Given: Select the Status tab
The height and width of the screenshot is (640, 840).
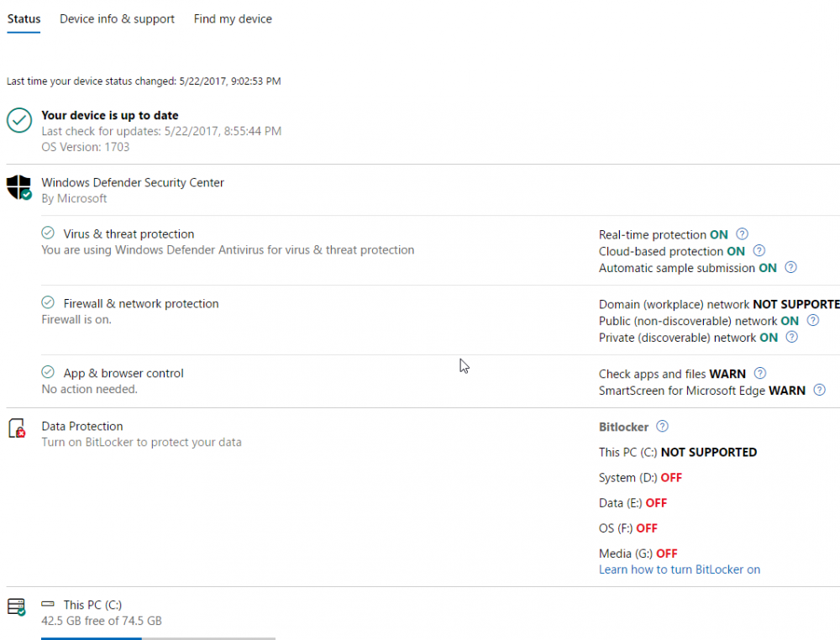Looking at the screenshot, I should pyautogui.click(x=24, y=18).
